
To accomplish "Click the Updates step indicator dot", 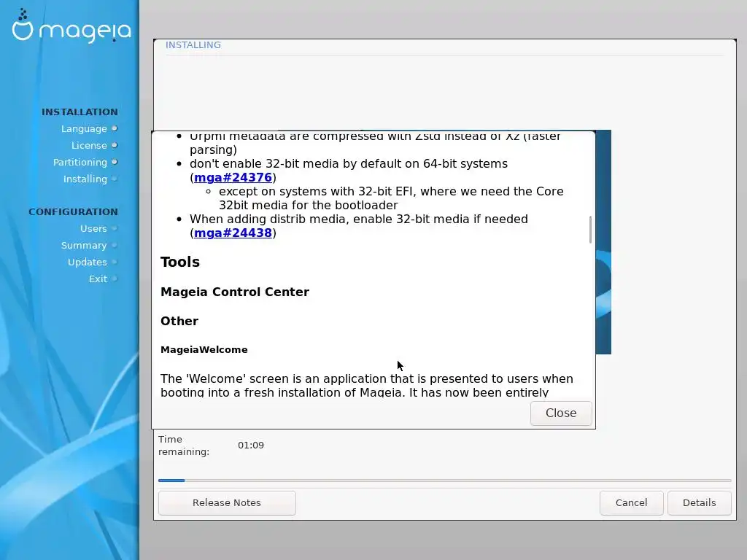I will (x=115, y=262).
